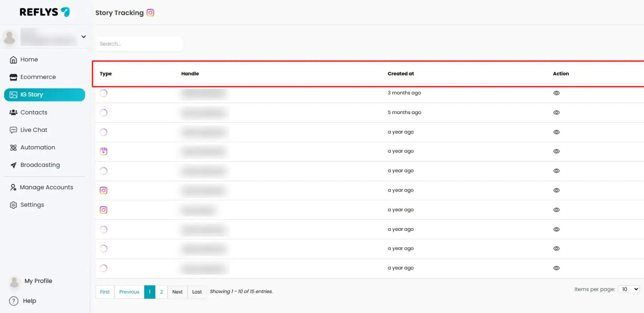The image size is (644, 313).
Task: Go to the Next page
Action: tap(177, 292)
